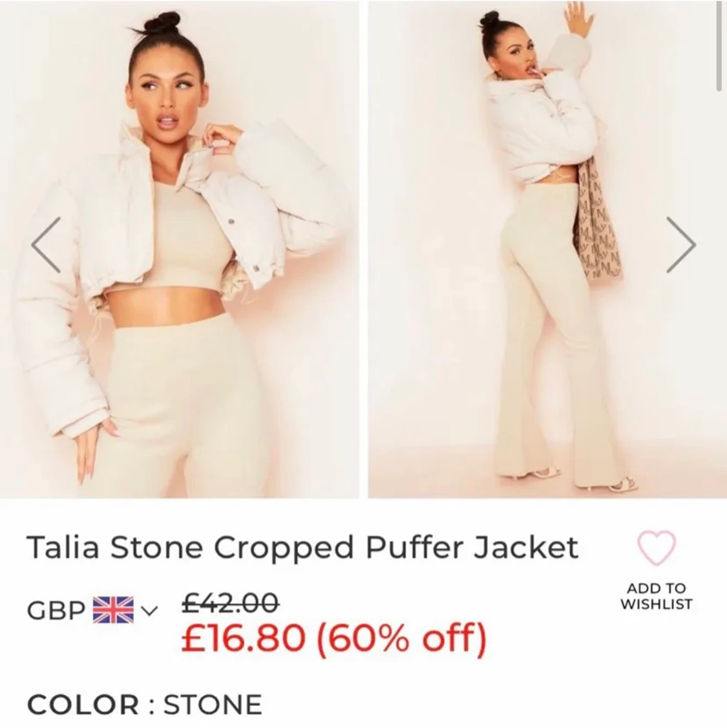Click the GBP currency label
Image resolution: width=727 pixels, height=728 pixels.
56,611
